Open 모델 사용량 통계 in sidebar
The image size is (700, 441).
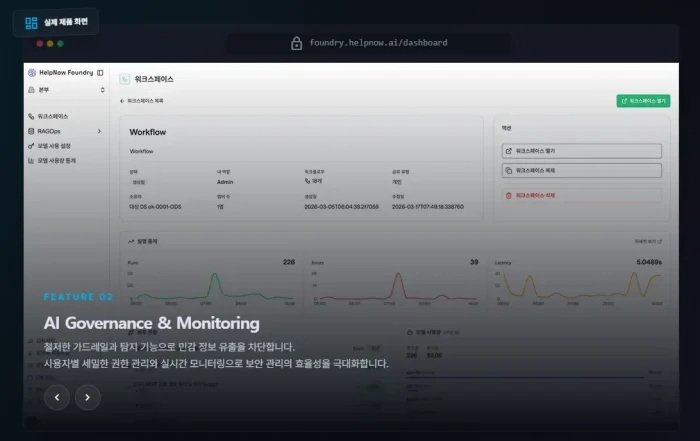pos(52,161)
